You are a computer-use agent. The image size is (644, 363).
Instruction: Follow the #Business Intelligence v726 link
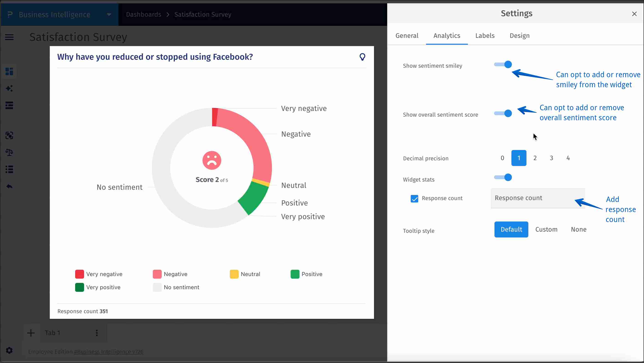108,352
